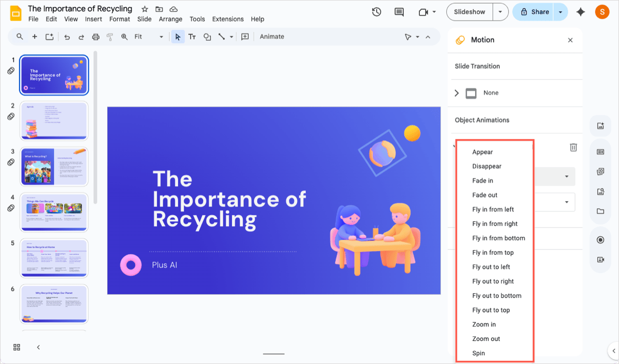
Task: Select the text box tool
Action: (x=192, y=37)
